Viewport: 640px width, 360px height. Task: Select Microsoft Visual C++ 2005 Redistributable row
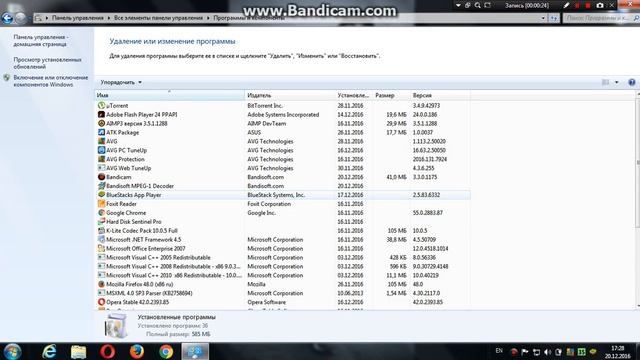point(282,258)
